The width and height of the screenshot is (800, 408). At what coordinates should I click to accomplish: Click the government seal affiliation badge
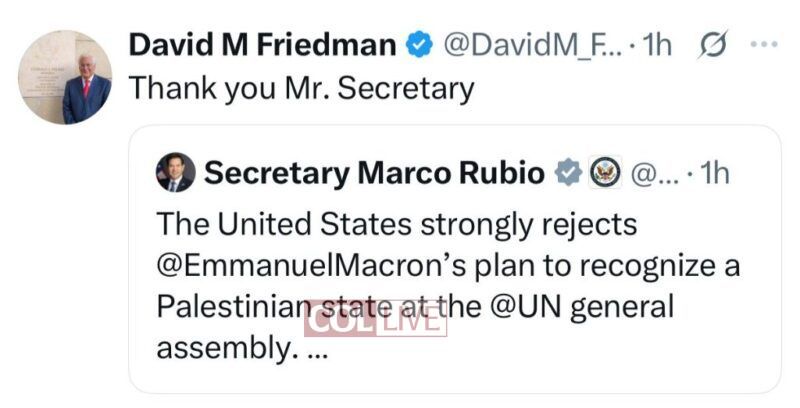click(x=605, y=173)
